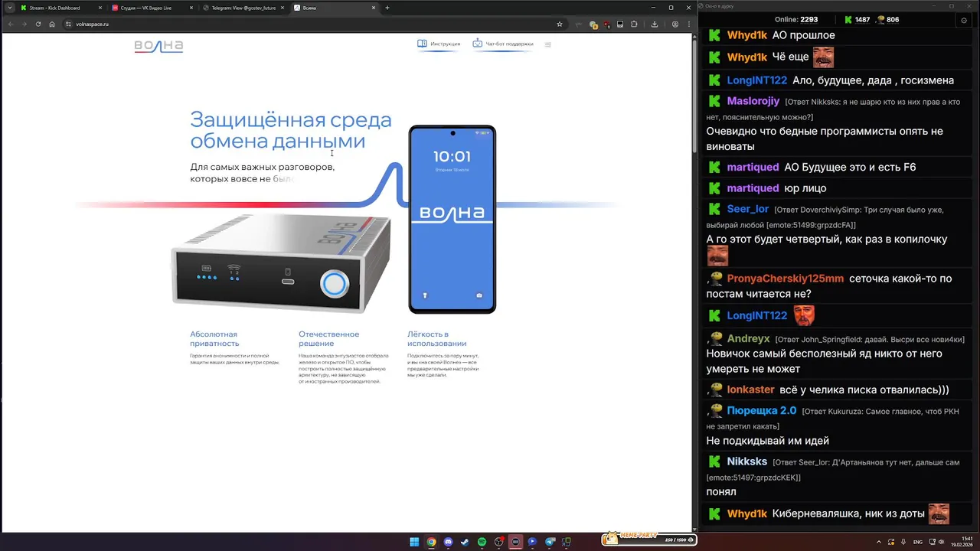The width and height of the screenshot is (980, 551).
Task: Close the Stream - Kick Dashboard tab
Action: pyautogui.click(x=100, y=8)
